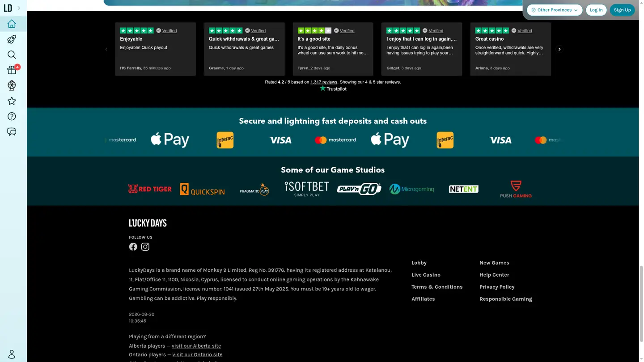The height and width of the screenshot is (362, 644).
Task: Go to Live Casino footer link
Action: [426, 275]
